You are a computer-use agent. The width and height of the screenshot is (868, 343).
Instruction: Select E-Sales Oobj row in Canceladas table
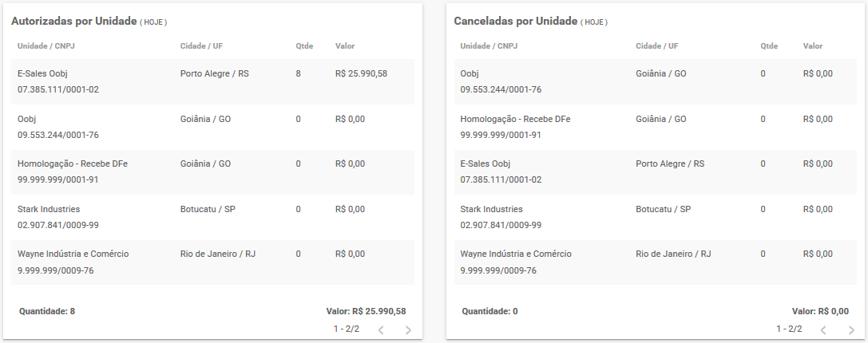click(x=656, y=172)
